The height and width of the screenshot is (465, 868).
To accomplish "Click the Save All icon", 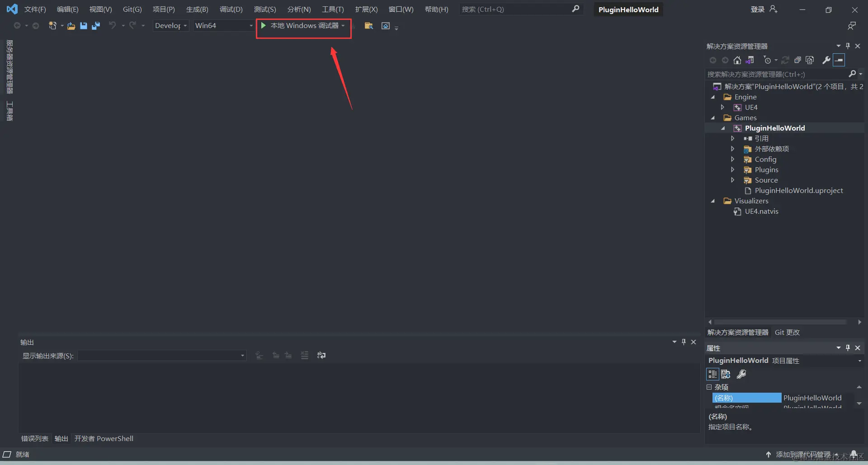I will click(95, 26).
